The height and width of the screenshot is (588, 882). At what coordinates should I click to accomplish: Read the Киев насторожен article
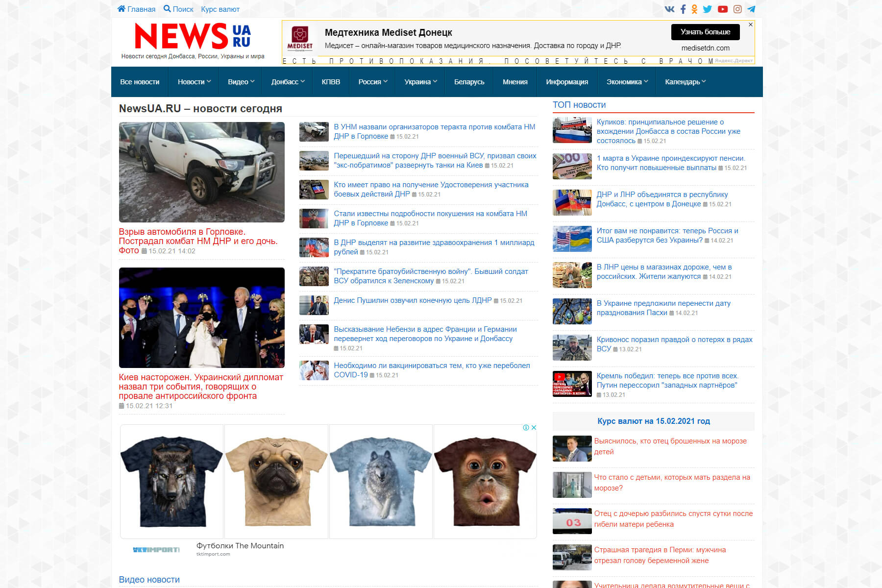(x=201, y=387)
